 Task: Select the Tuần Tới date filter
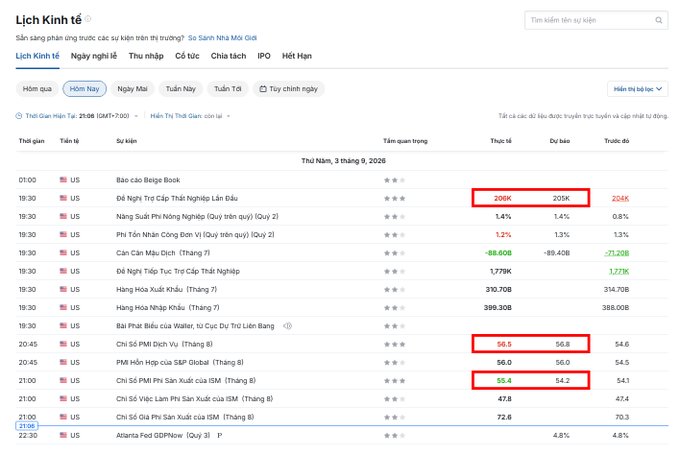point(228,89)
